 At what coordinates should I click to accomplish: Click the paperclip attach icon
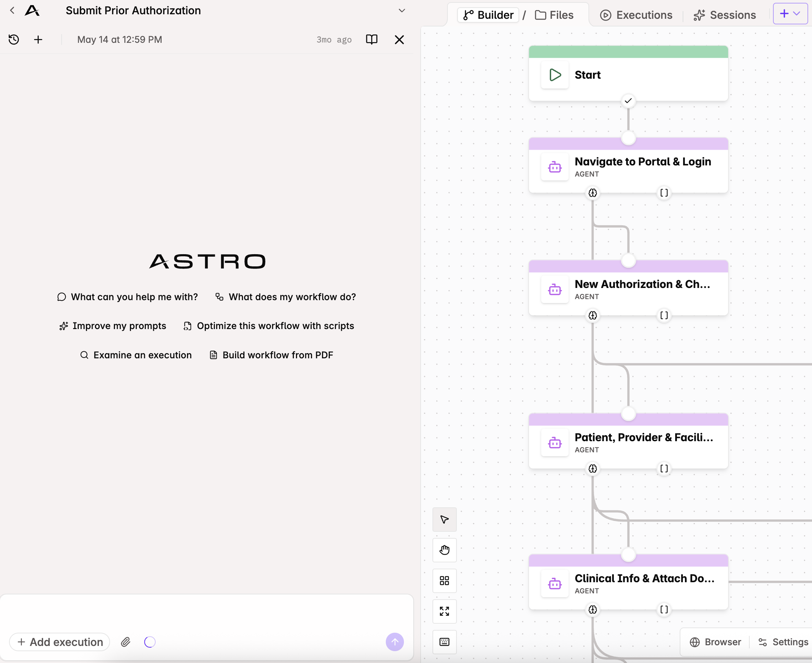coord(126,642)
